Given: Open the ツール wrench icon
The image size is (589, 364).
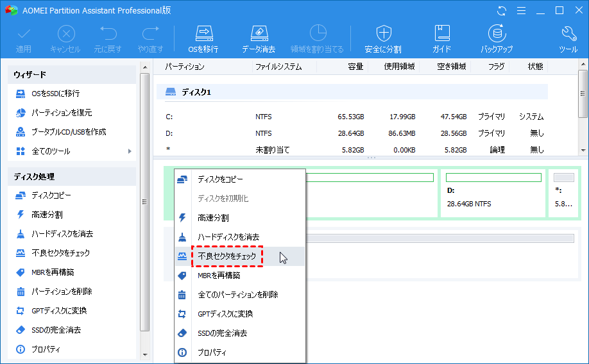Looking at the screenshot, I should pos(568,39).
